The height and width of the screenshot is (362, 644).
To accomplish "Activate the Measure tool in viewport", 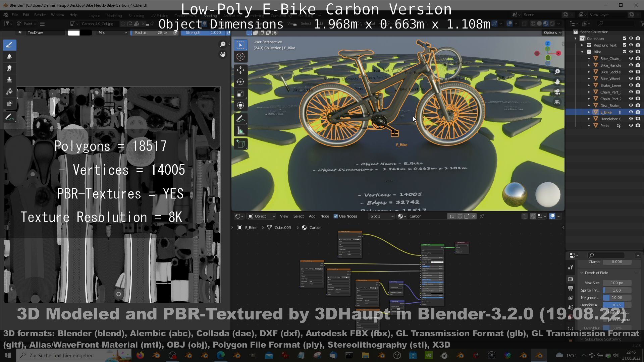I will pyautogui.click(x=240, y=131).
